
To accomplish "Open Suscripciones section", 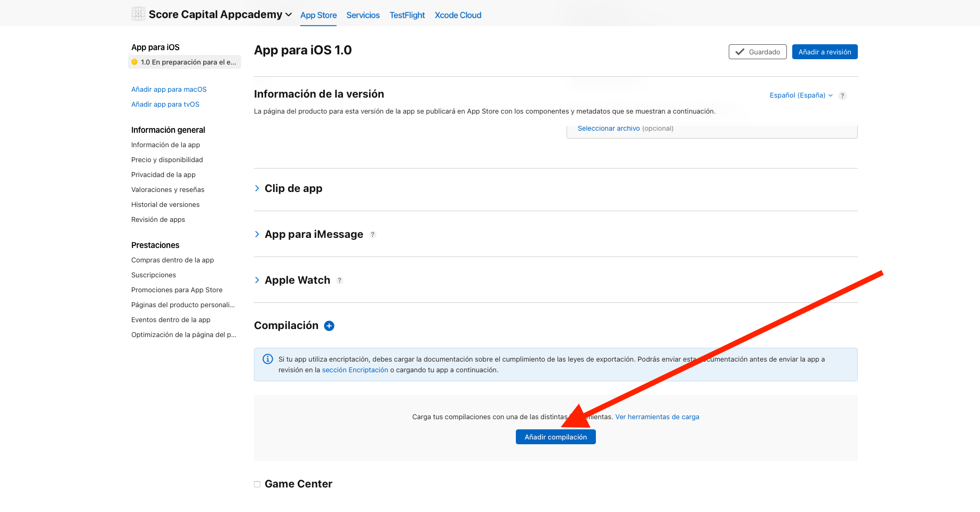I will [154, 275].
